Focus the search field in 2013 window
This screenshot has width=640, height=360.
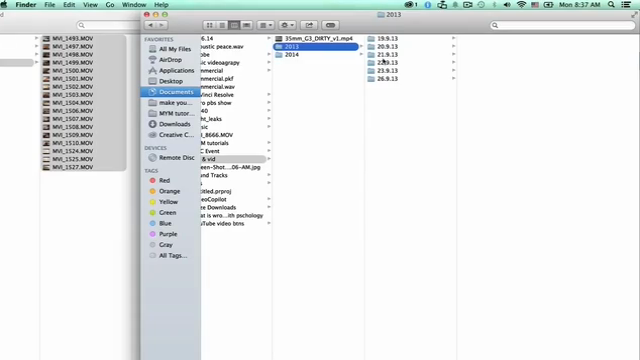pos(562,25)
